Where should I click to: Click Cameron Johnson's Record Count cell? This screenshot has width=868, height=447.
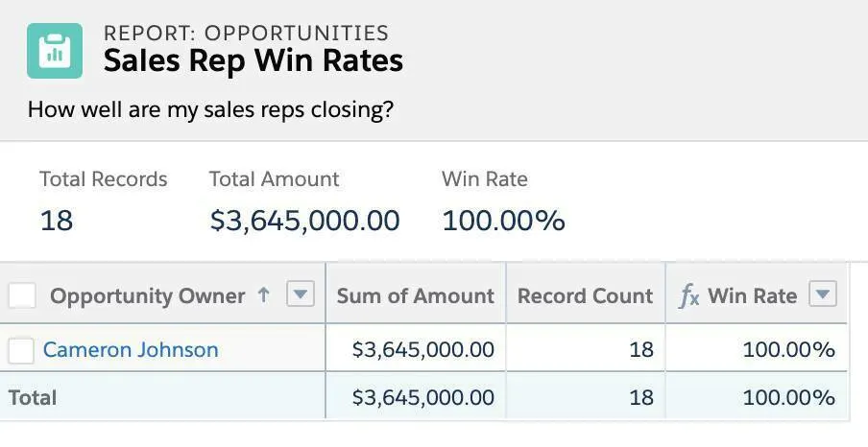(x=640, y=350)
